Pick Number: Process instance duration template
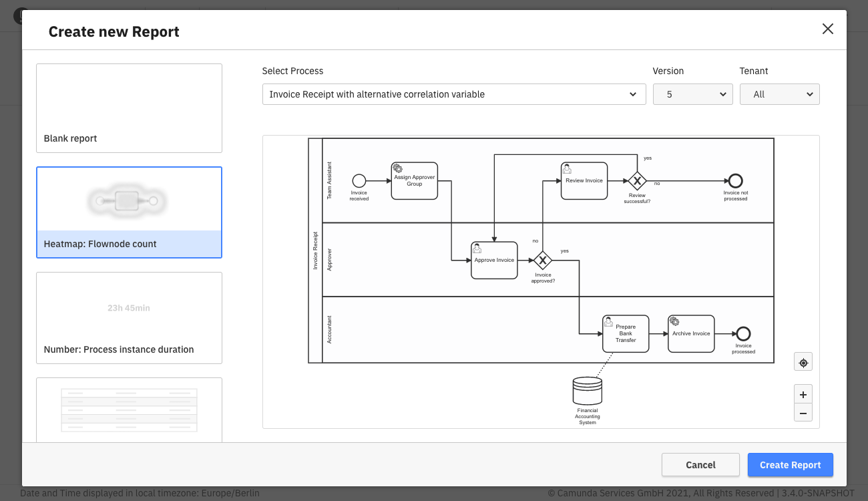The width and height of the screenshot is (868, 501). (129, 318)
